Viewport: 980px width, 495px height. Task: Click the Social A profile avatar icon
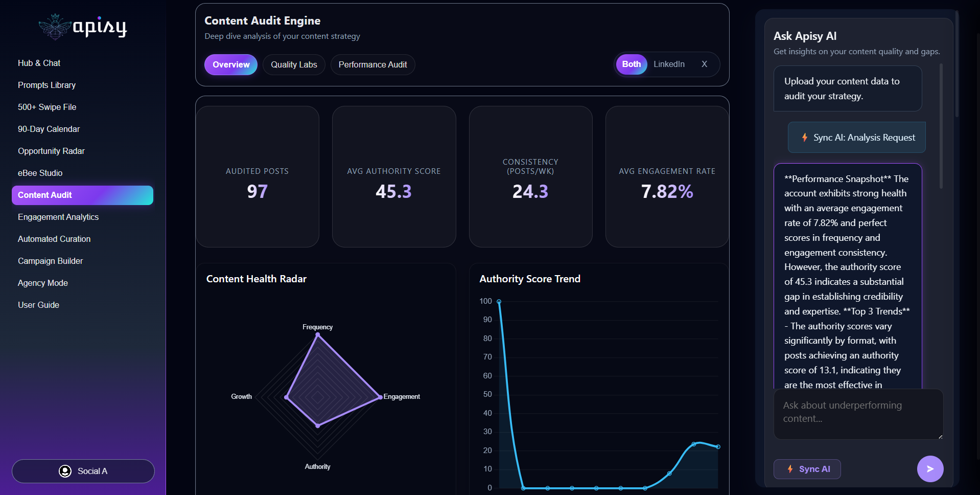65,471
